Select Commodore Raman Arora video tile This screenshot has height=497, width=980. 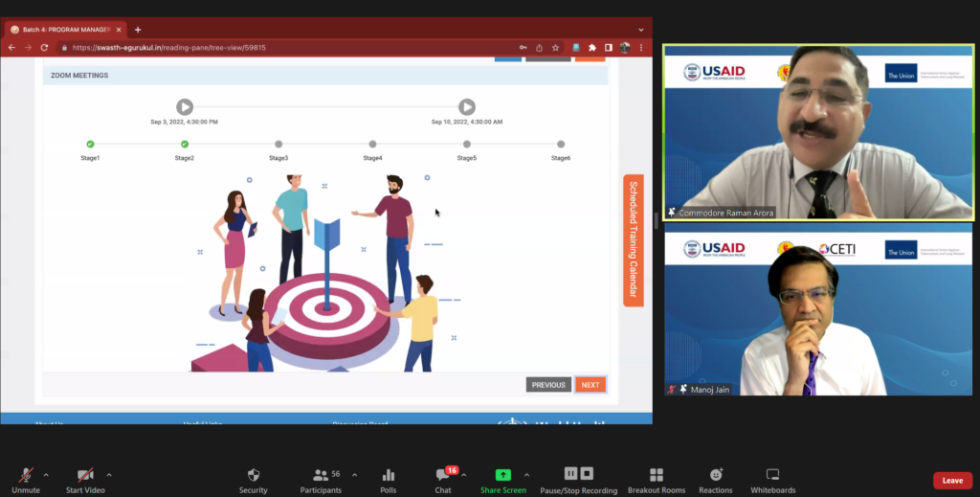(x=818, y=132)
